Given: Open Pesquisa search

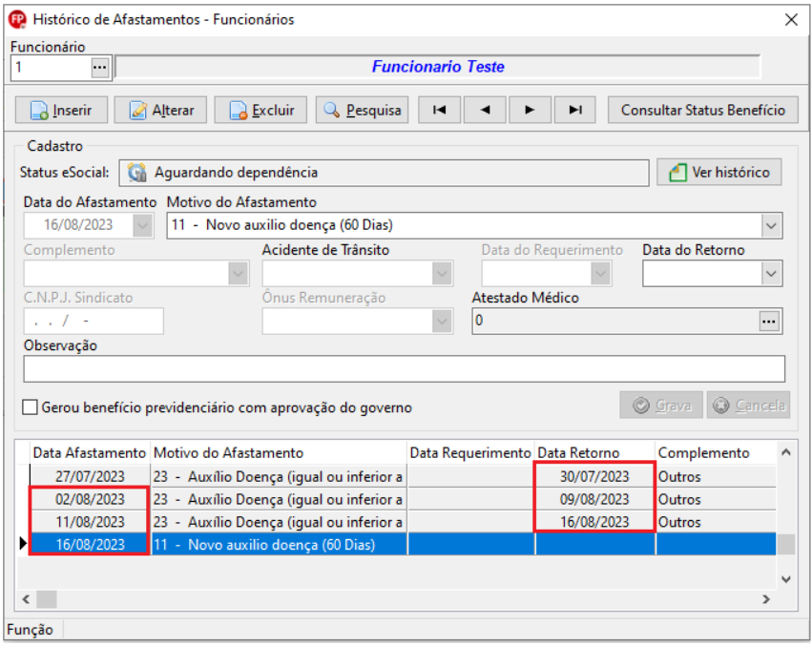Looking at the screenshot, I should [x=362, y=110].
